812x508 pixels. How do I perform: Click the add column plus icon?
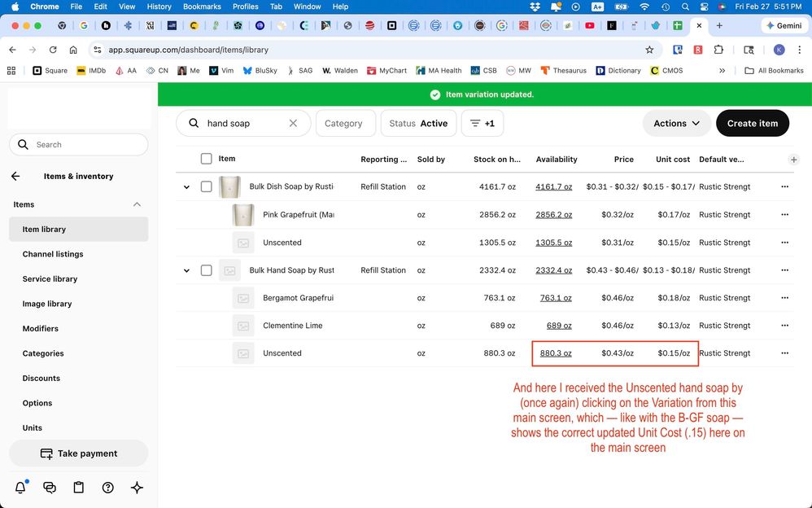coord(793,160)
